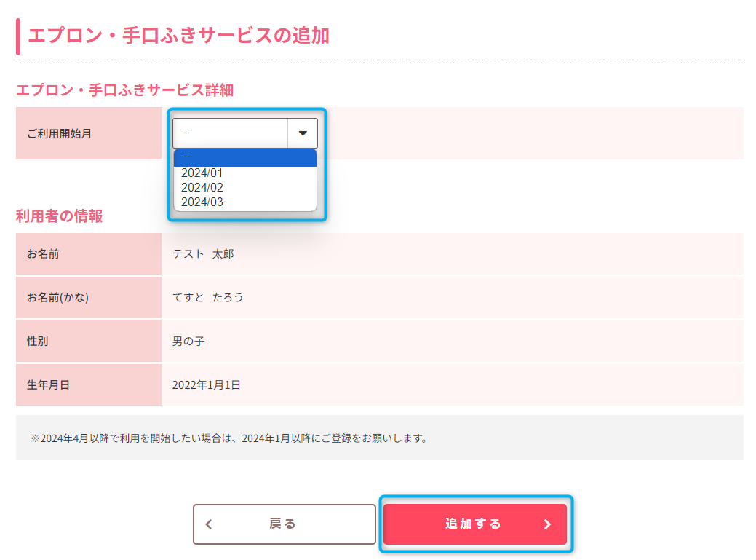Choose the highlighted '—' blank option
756x560 pixels.
[244, 158]
